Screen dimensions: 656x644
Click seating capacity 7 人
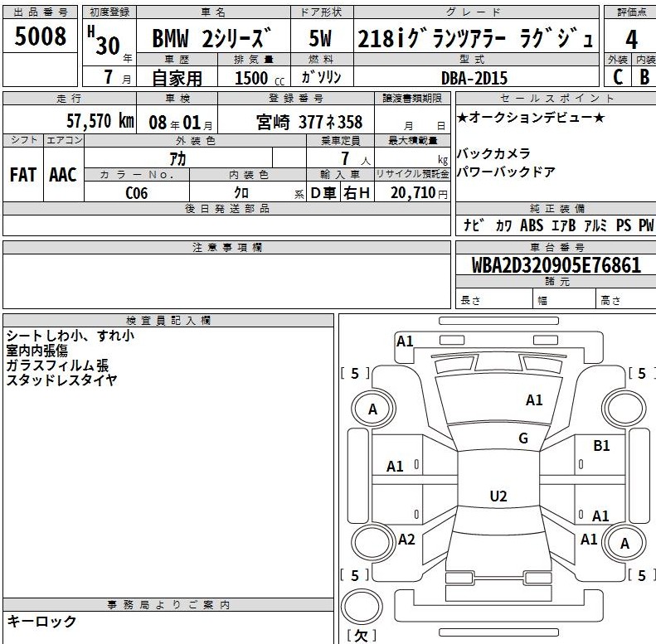355,158
